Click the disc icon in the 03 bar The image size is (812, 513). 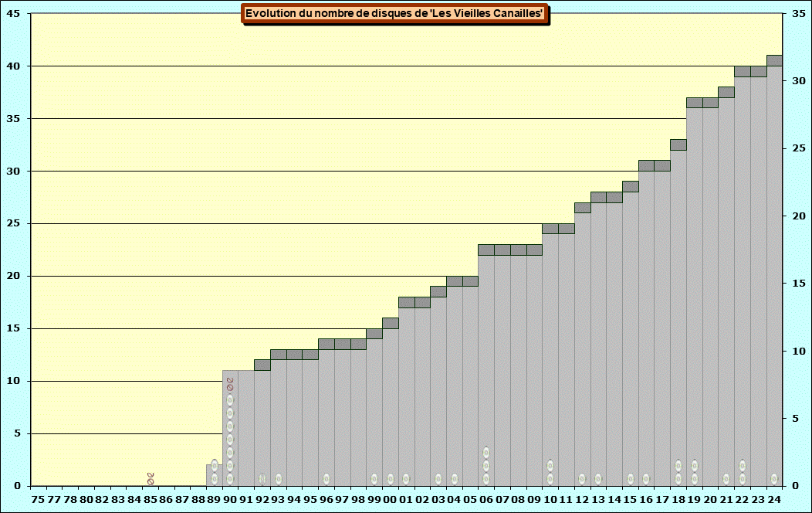[438, 479]
